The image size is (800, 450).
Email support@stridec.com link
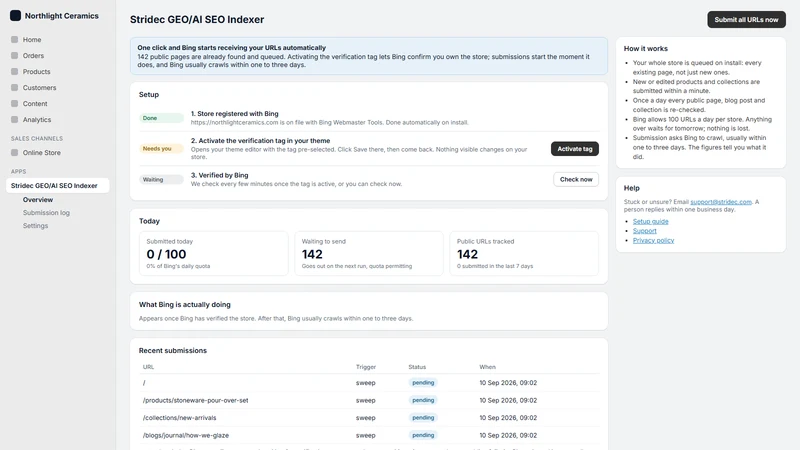720,202
